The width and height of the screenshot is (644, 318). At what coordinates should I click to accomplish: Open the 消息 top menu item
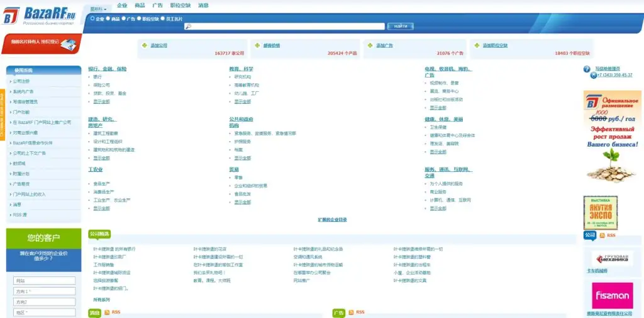[203, 6]
